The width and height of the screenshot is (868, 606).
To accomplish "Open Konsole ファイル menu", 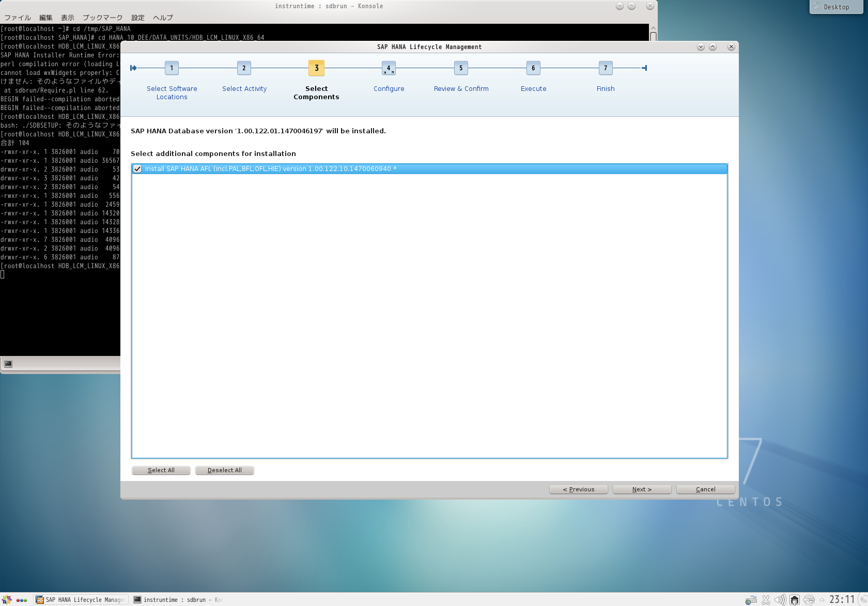I will pos(18,18).
